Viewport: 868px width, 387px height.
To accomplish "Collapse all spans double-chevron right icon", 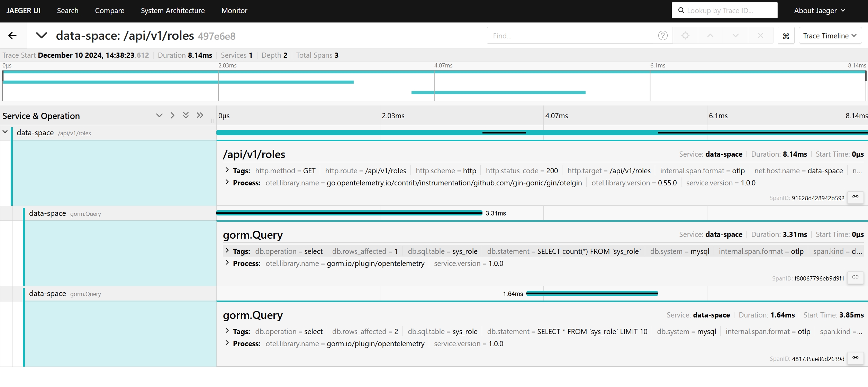I will coord(200,116).
